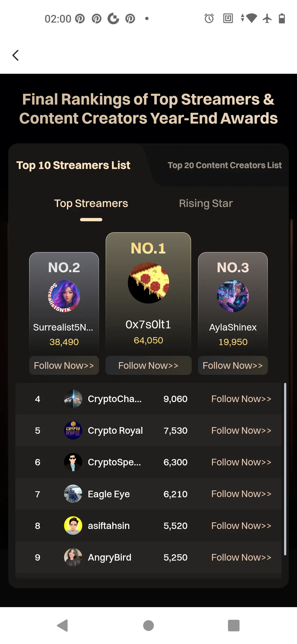297x644 pixels.
Task: Tap Eagle Eye avatar icon
Action: [73, 494]
